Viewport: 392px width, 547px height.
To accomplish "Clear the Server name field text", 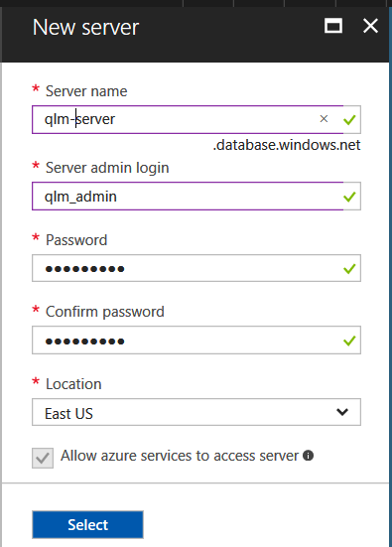I will [324, 119].
